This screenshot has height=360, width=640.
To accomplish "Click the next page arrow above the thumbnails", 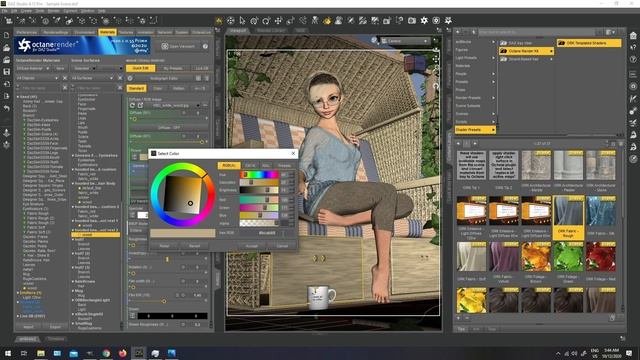I will point(475,144).
